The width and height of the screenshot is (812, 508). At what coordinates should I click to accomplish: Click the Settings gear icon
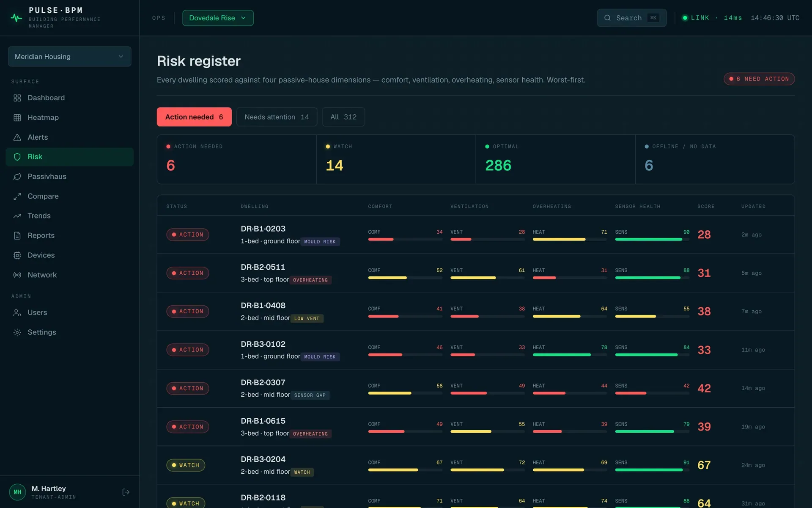17,332
